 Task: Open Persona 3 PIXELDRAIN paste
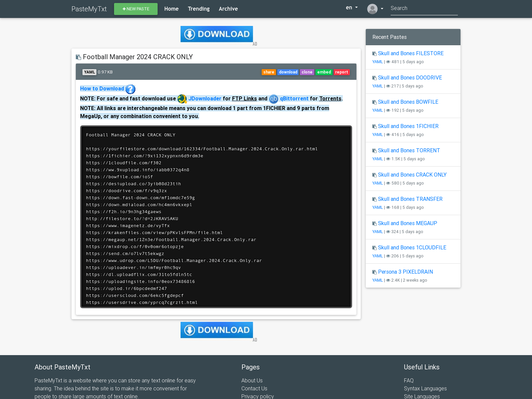click(x=406, y=272)
